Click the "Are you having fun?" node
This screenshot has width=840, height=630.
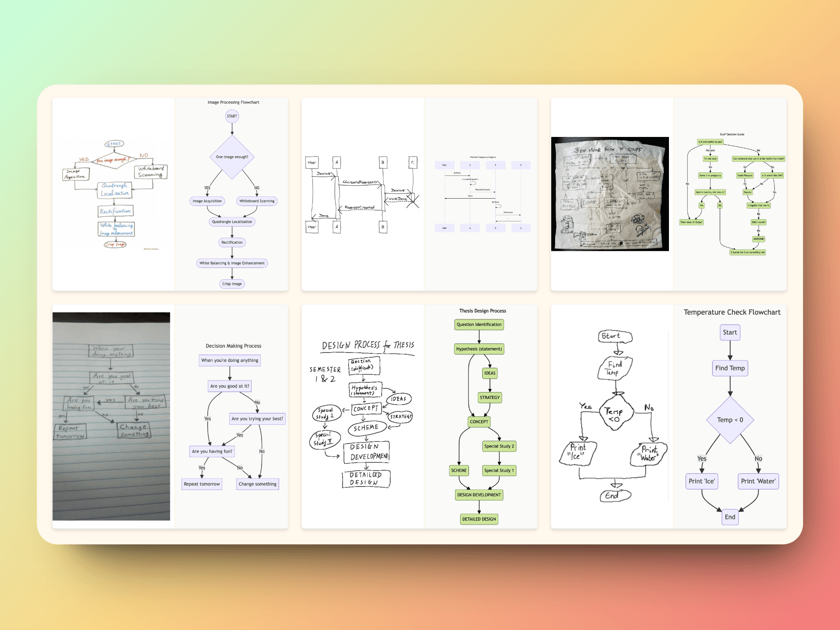(212, 451)
